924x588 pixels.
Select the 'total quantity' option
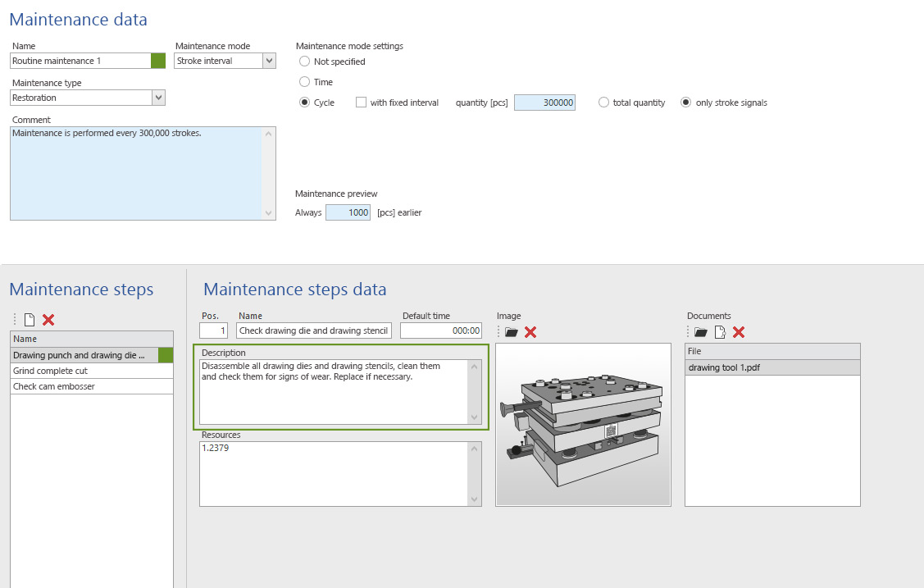click(x=604, y=103)
